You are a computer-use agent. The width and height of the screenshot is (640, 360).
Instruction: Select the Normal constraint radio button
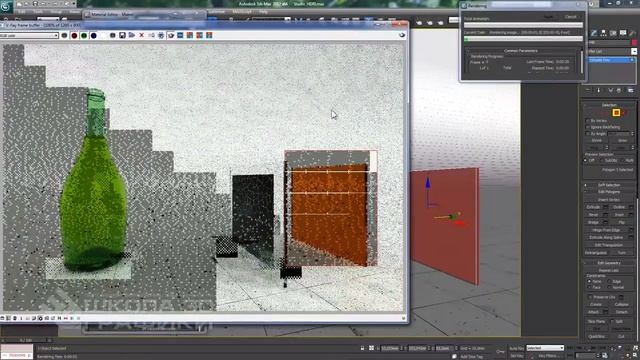[610, 288]
